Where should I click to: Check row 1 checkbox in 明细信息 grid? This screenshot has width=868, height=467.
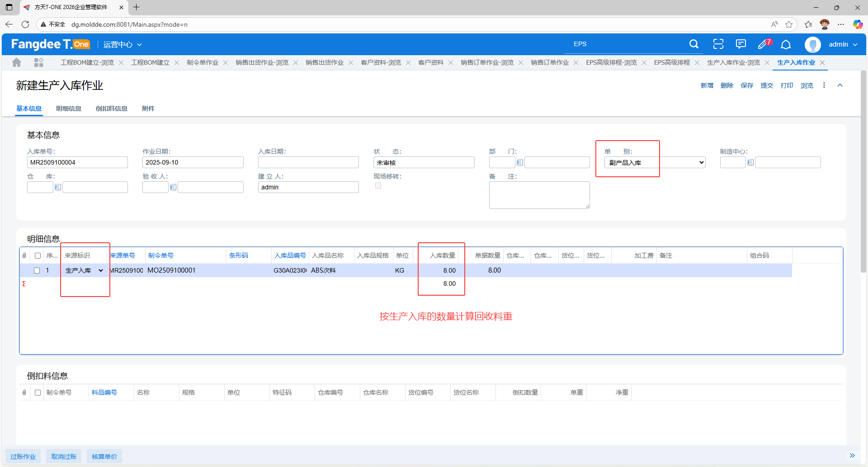[x=37, y=270]
